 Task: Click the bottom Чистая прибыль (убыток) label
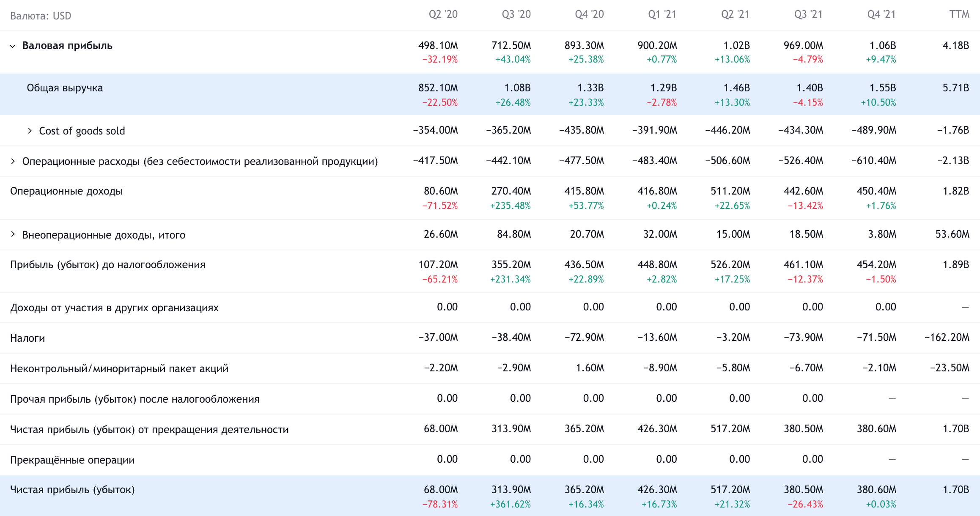pos(72,490)
